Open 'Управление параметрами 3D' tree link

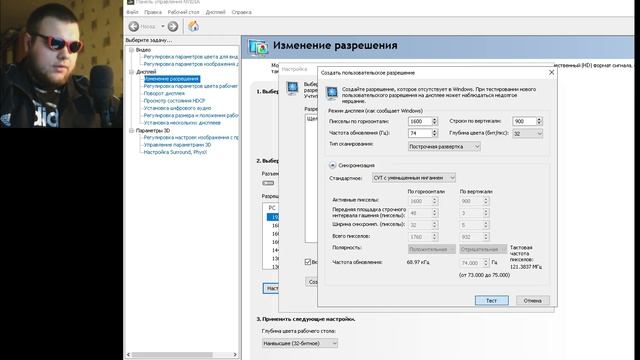[x=177, y=145]
